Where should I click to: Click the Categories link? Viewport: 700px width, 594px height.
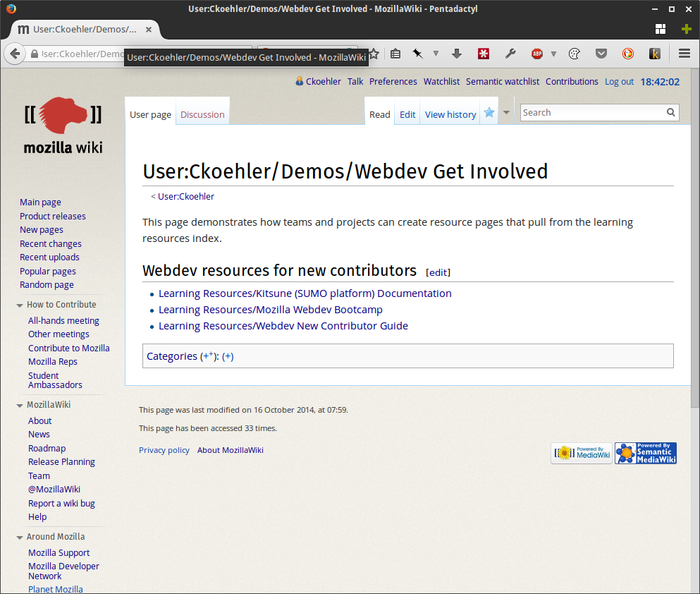(172, 356)
